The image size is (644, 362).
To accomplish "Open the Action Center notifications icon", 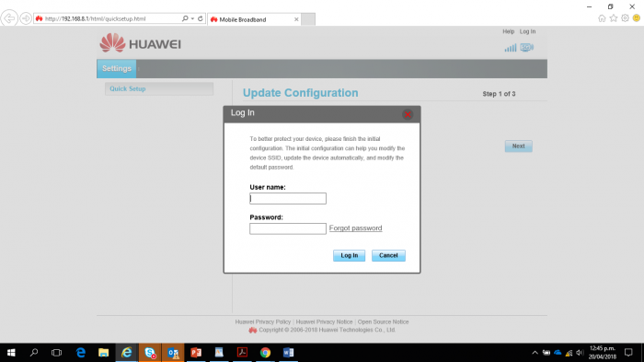I will (628, 353).
